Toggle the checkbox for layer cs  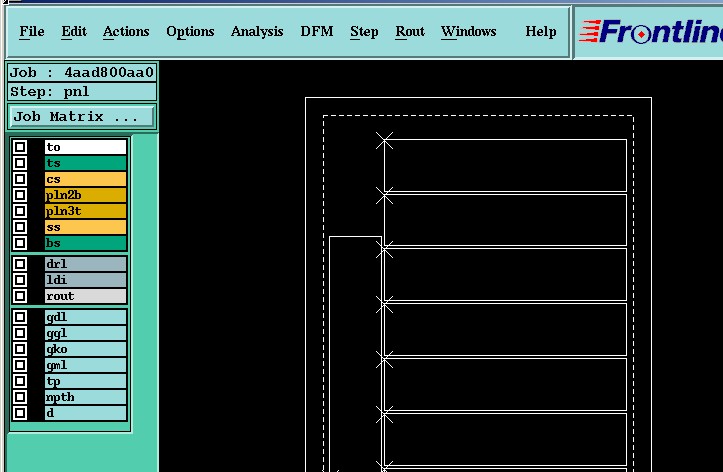click(20, 179)
